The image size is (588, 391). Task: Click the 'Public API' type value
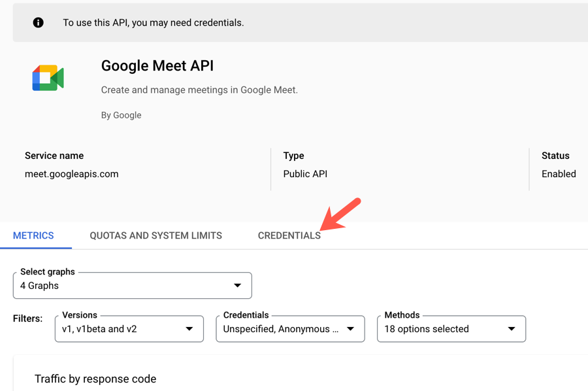tap(305, 174)
